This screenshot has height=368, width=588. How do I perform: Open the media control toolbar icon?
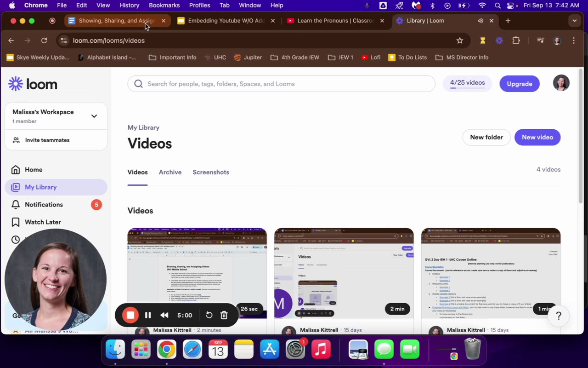[541, 40]
